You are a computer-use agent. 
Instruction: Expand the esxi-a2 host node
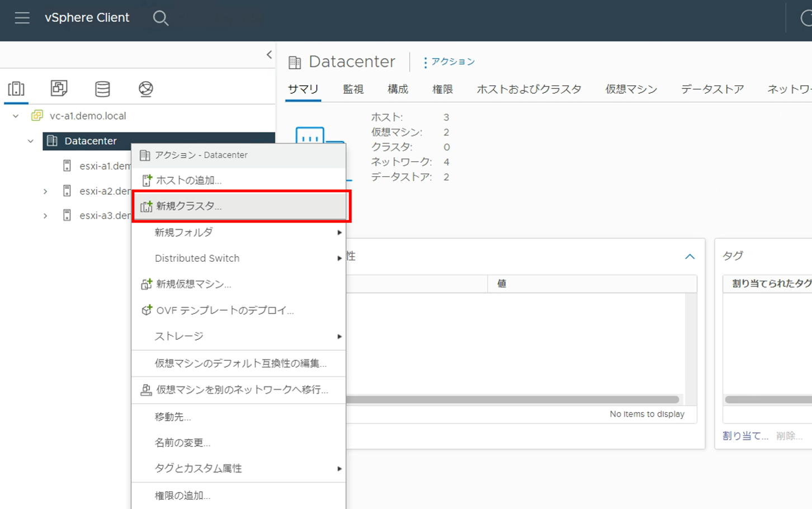(45, 191)
